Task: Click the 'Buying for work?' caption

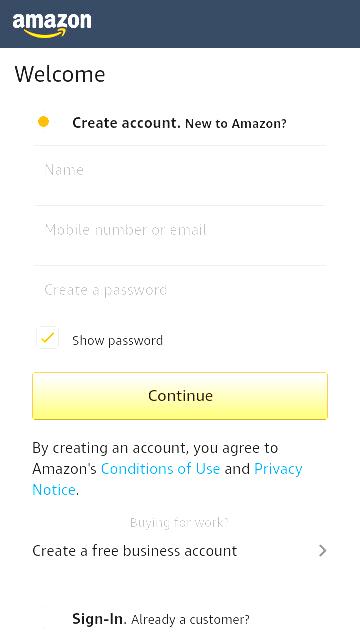Action: click(179, 522)
